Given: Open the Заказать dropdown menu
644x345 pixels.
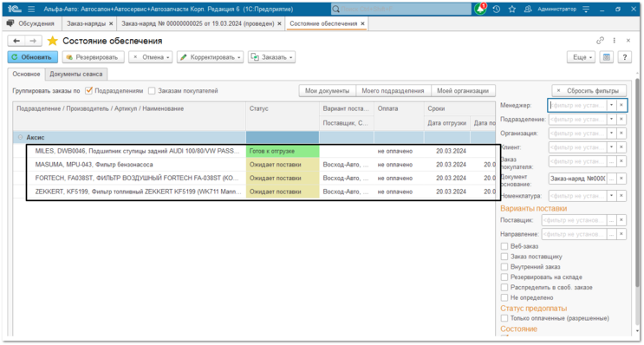Looking at the screenshot, I should [271, 57].
